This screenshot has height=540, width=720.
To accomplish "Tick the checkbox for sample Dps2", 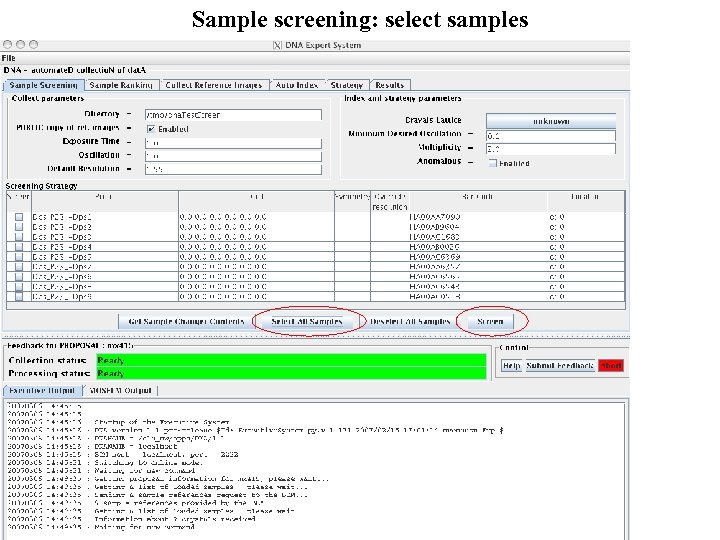I will point(19,227).
